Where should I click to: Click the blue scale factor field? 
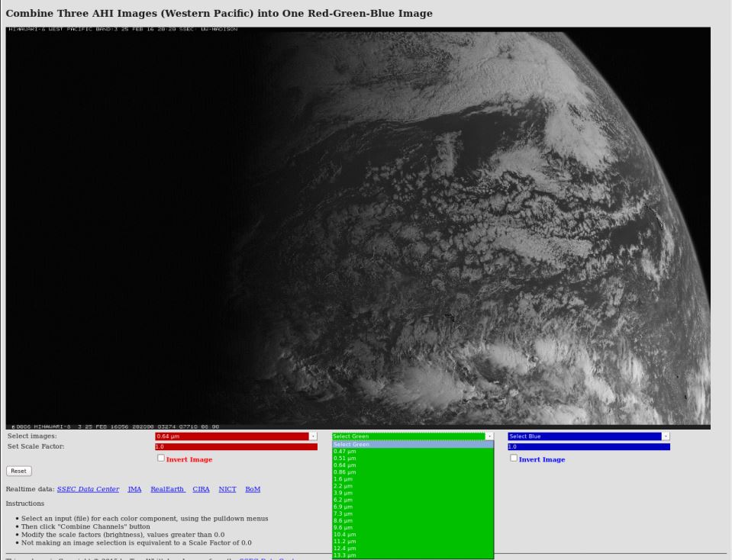point(588,446)
